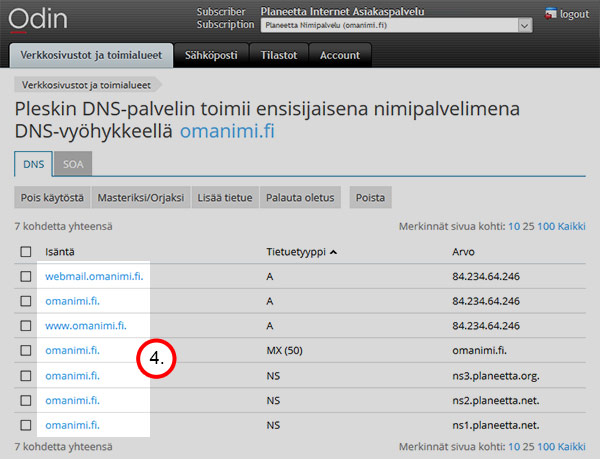This screenshot has height=459, width=600.
Task: Open the Verkkosivustot ja toimialueet tab
Action: click(91, 55)
